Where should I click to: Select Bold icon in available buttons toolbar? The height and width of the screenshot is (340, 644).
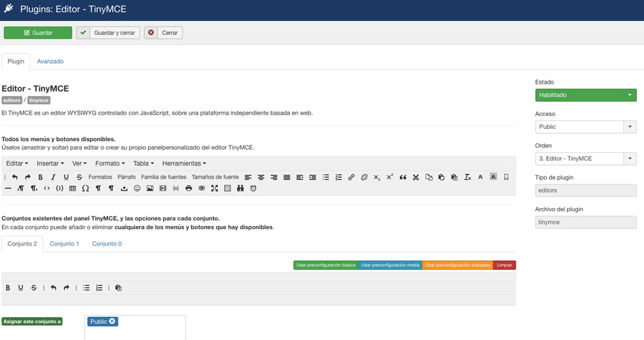[40, 177]
